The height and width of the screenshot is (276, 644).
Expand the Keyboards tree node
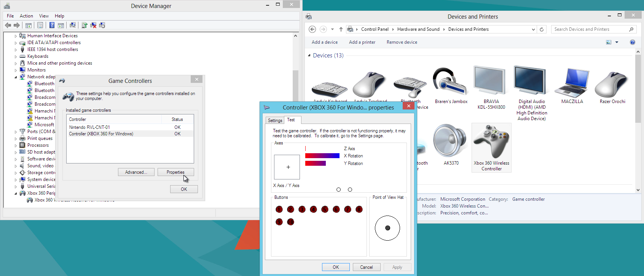16,57
